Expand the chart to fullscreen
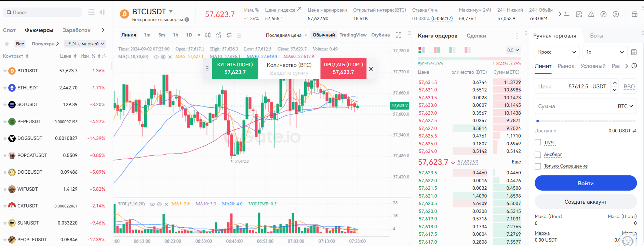This screenshot has width=644, height=246. coord(398,35)
